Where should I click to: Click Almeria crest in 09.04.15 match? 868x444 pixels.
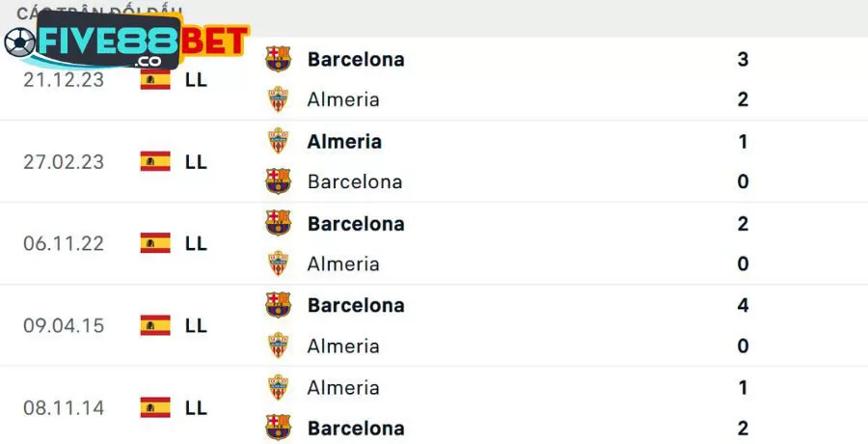coord(278,346)
